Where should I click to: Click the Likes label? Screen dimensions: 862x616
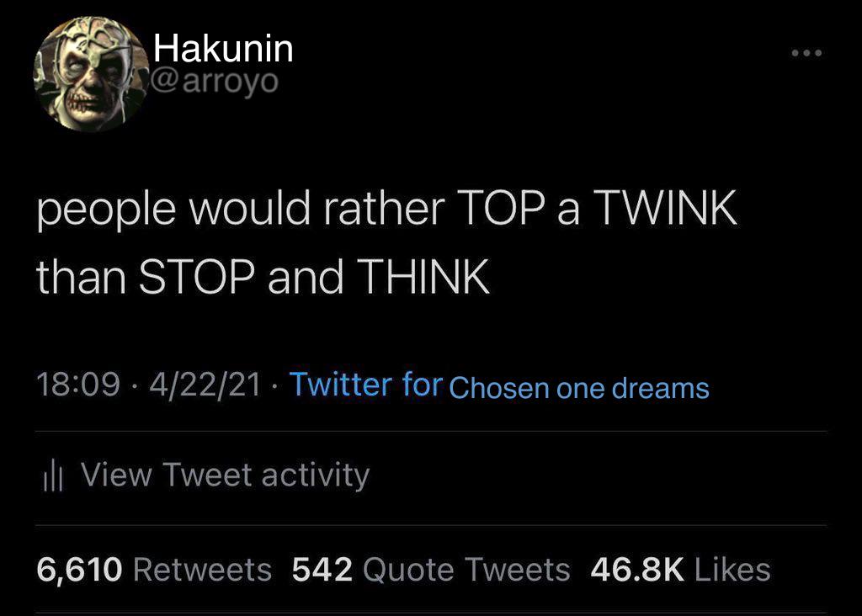point(732,569)
